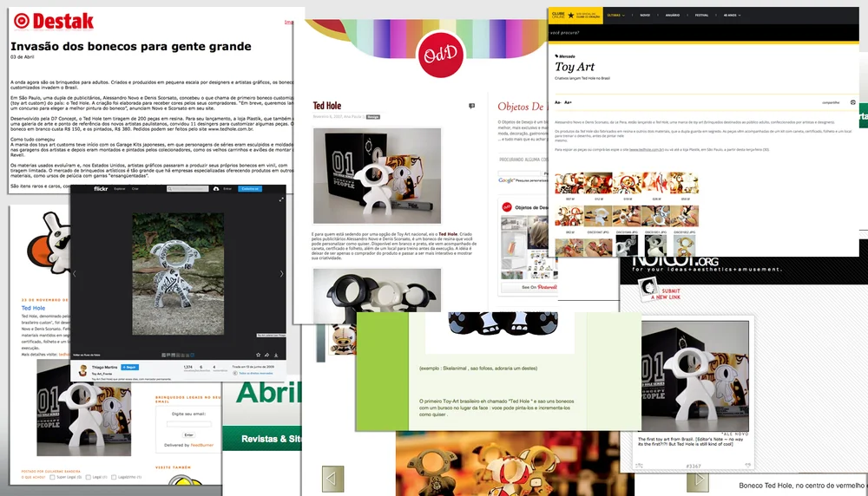The height and width of the screenshot is (496, 868).
Task: Open Ted Hole box photo on OdD post
Action: pyautogui.click(x=377, y=175)
